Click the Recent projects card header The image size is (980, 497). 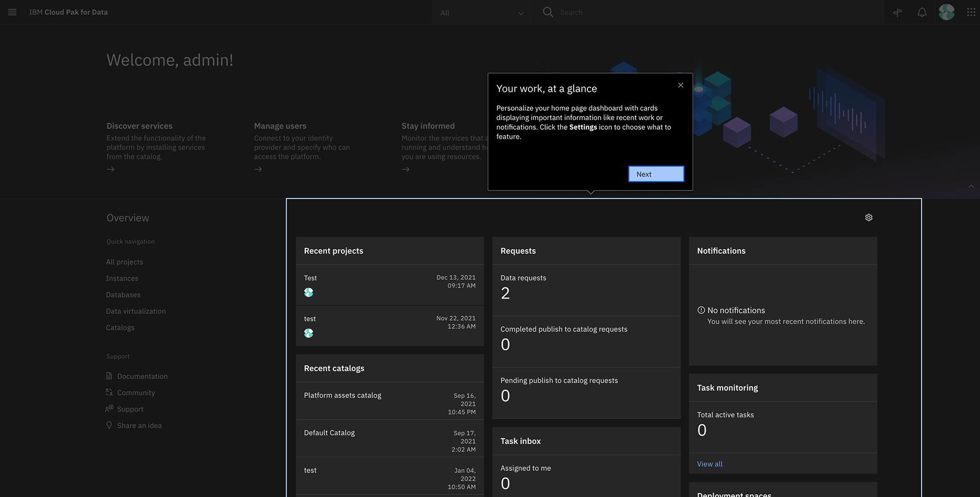[389, 251]
